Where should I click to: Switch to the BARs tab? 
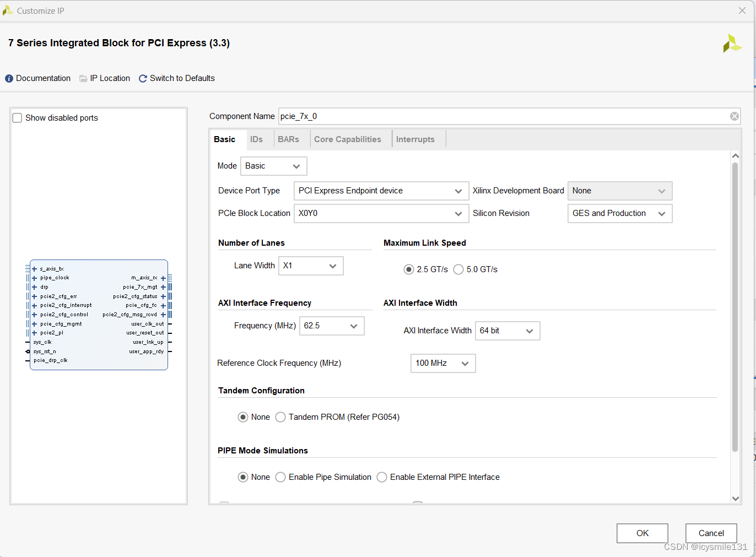click(288, 139)
